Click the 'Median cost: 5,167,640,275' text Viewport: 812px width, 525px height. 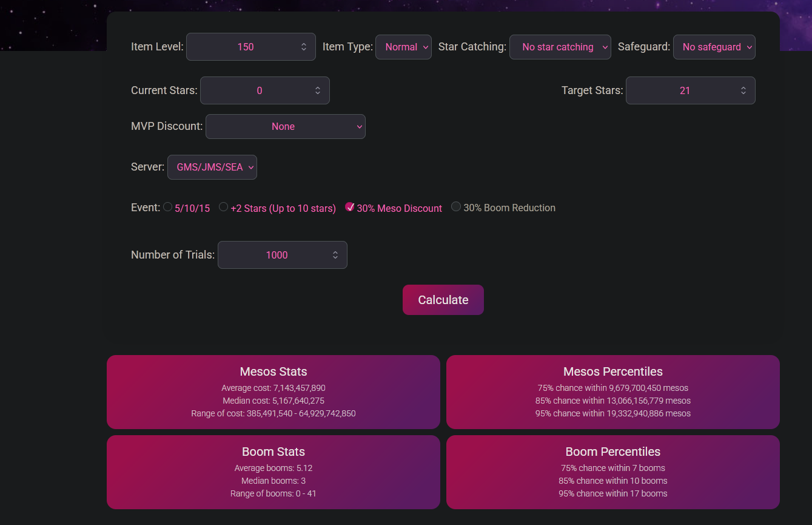[x=273, y=401]
